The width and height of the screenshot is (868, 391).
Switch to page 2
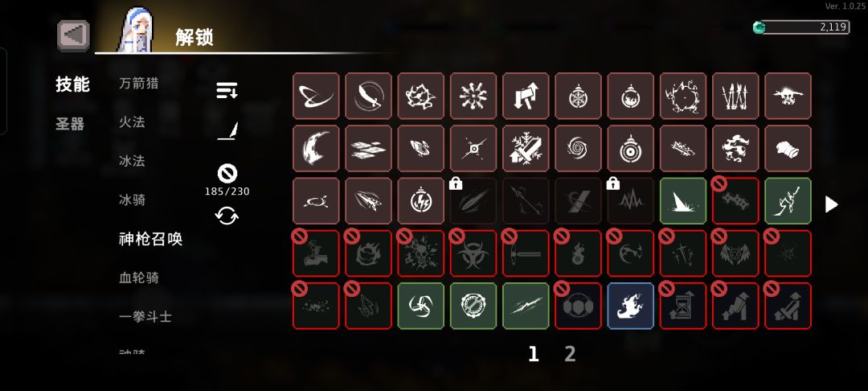point(570,353)
